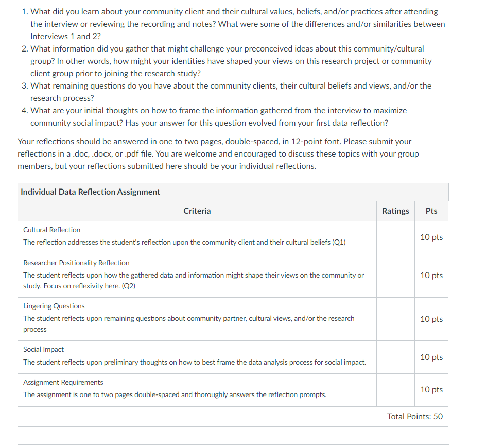Click question 3 about remaining questions
The height and width of the screenshot is (446, 504).
click(x=227, y=92)
